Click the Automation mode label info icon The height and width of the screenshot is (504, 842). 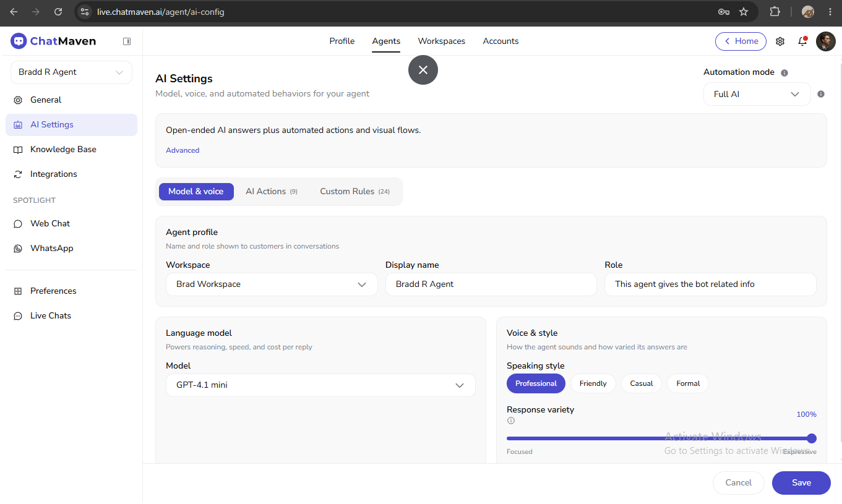coord(784,72)
